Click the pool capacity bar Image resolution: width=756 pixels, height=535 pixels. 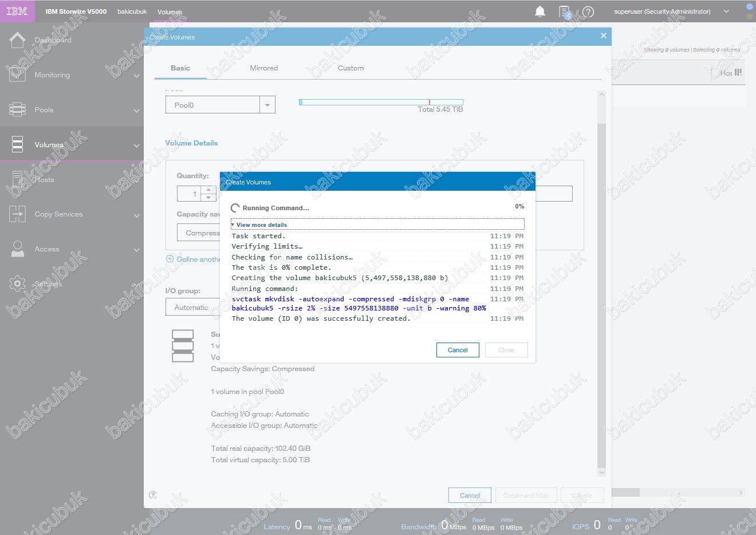(381, 102)
